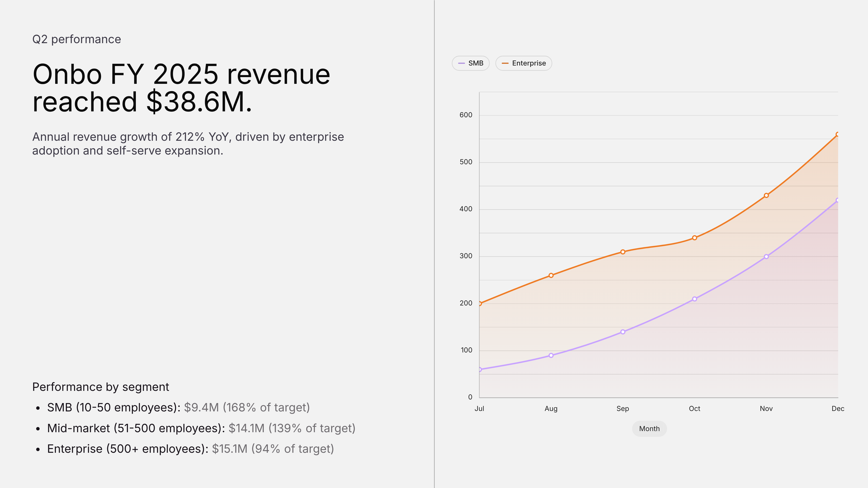The height and width of the screenshot is (488, 868).
Task: Select the SMB October data point
Action: click(694, 299)
